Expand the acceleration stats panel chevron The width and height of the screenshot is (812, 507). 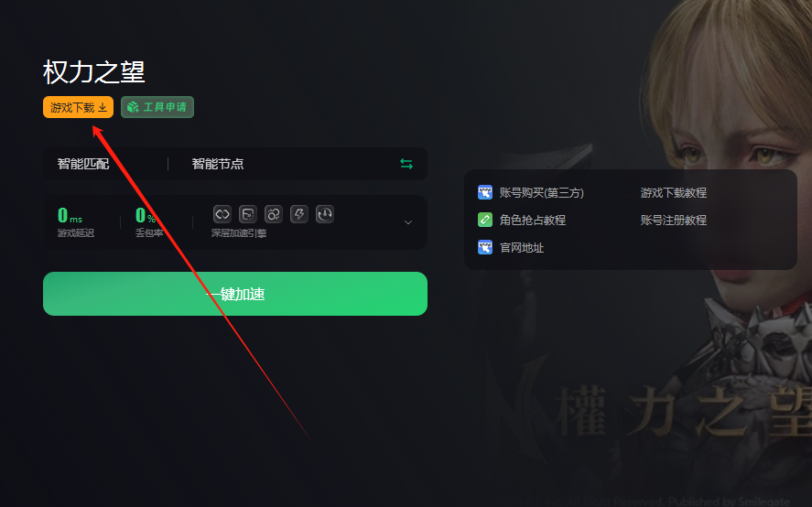(x=408, y=222)
